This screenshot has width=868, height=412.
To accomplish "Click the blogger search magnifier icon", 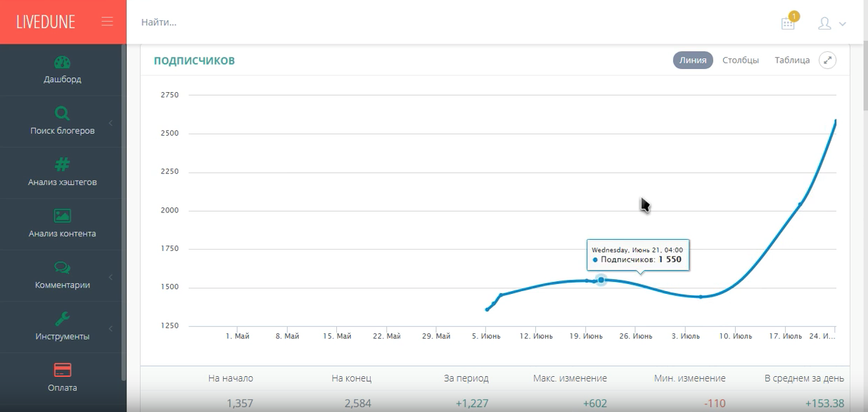I will click(63, 114).
